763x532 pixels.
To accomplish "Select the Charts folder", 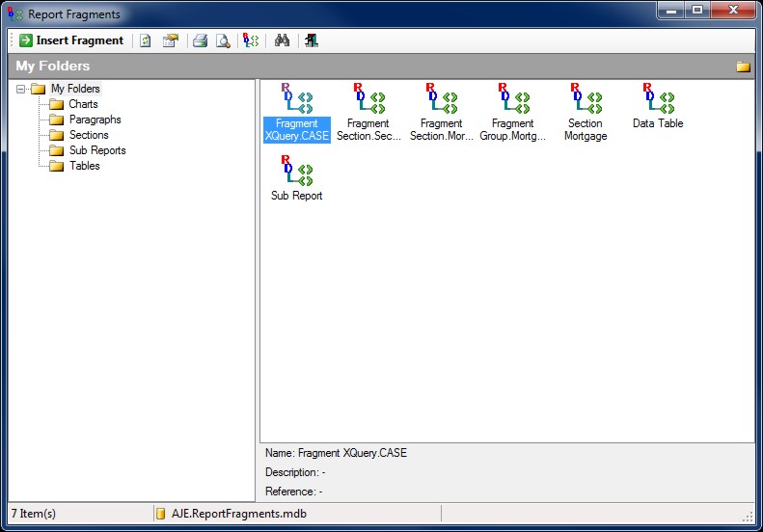I will (82, 104).
